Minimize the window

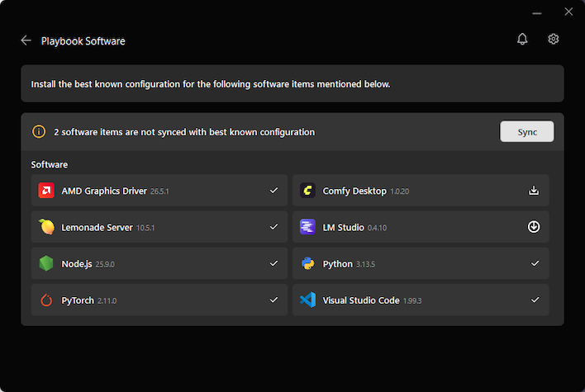point(537,13)
